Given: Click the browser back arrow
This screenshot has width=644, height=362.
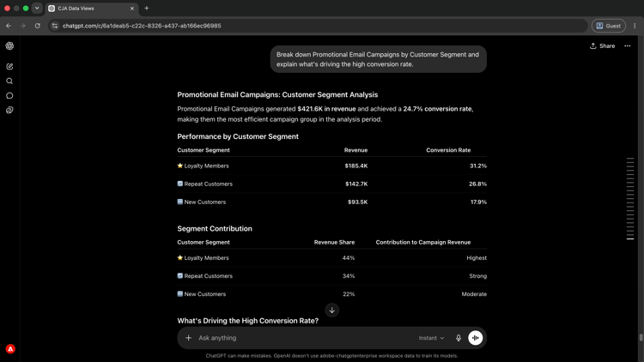Looking at the screenshot, I should point(9,26).
